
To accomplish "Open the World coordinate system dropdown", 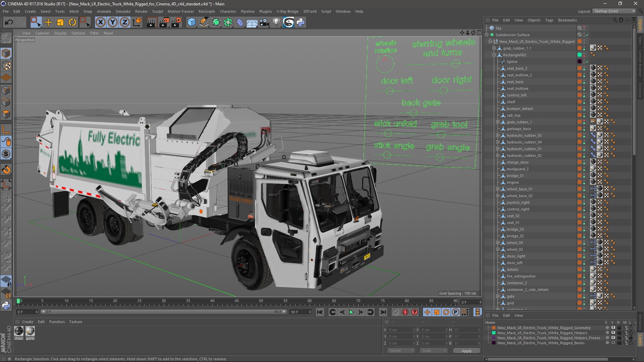I will 401,351.
